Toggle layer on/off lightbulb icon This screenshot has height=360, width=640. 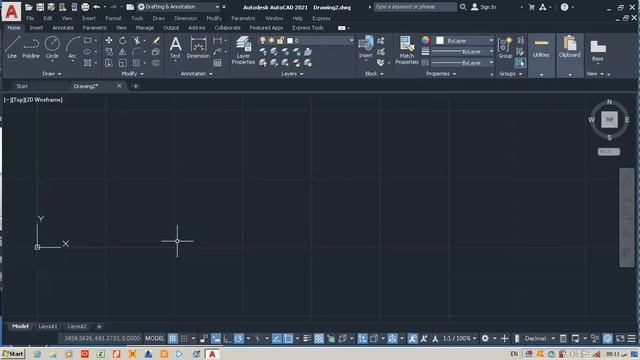pos(262,40)
